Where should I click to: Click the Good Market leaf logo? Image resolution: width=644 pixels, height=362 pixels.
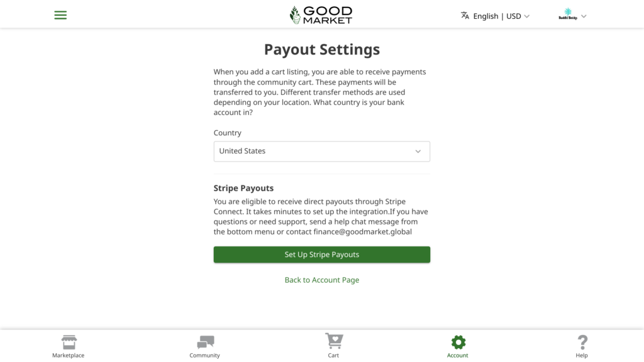pyautogui.click(x=295, y=15)
